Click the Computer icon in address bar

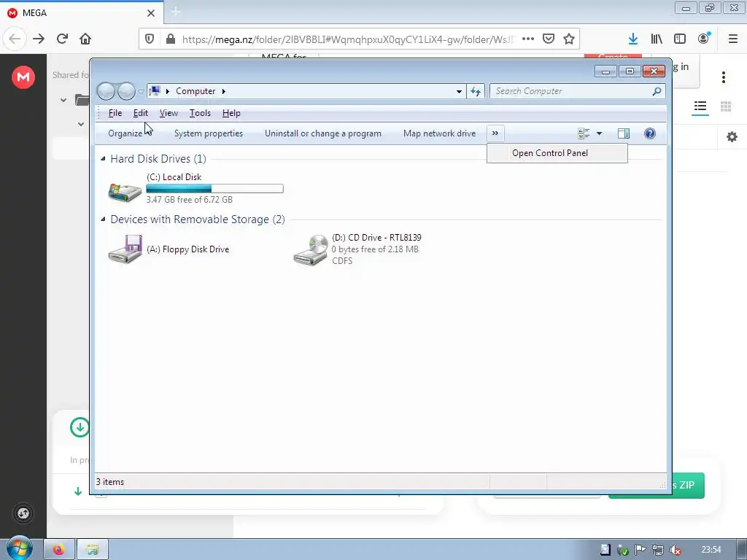click(x=155, y=90)
